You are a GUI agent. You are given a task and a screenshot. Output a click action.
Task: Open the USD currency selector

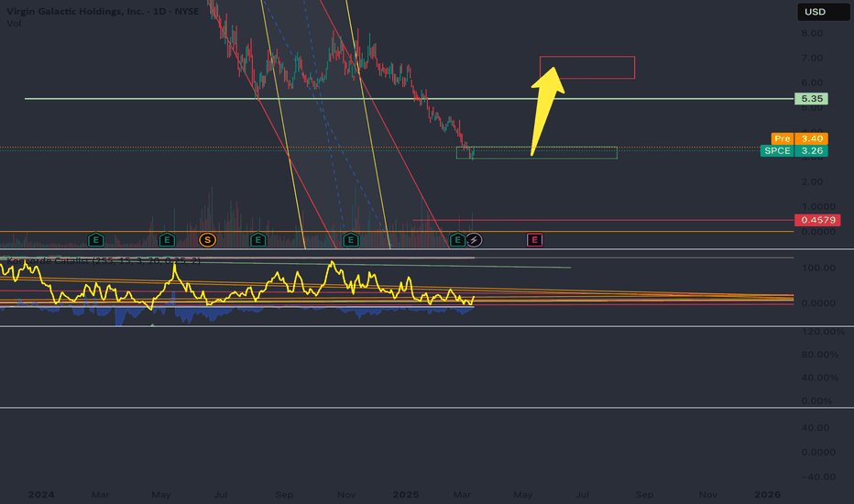click(823, 12)
